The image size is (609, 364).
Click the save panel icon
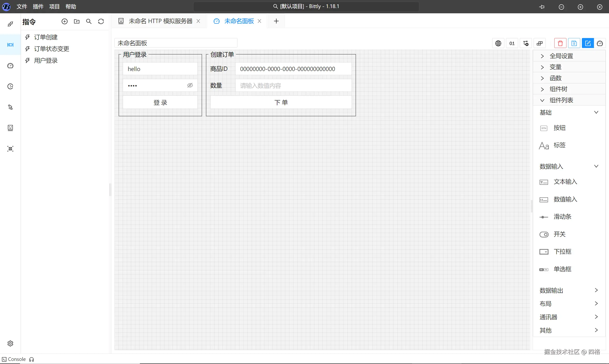[574, 43]
